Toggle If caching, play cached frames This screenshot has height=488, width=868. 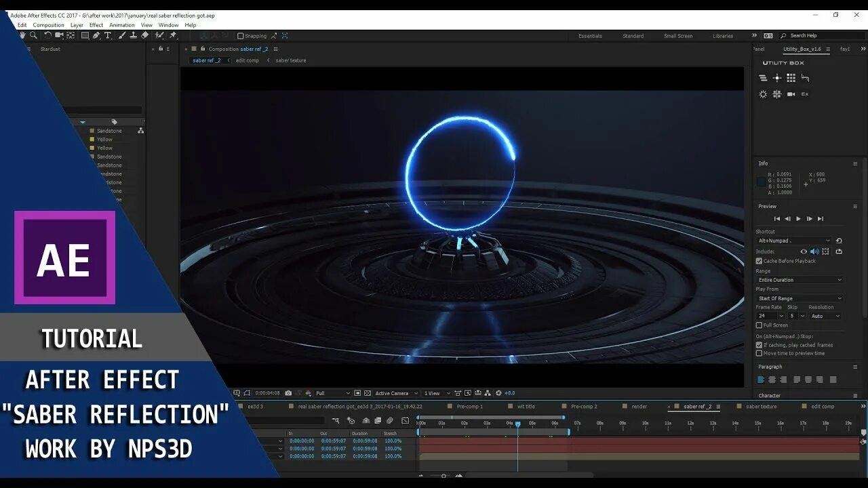759,345
